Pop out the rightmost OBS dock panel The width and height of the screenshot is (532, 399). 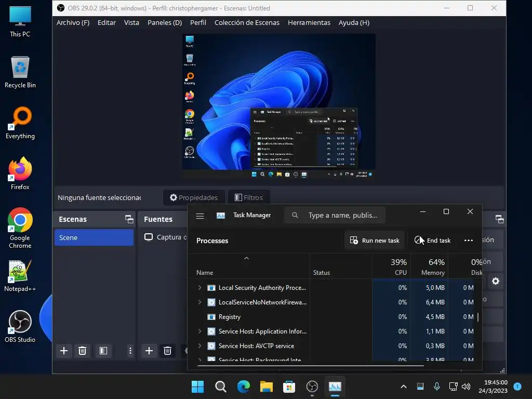point(499,219)
